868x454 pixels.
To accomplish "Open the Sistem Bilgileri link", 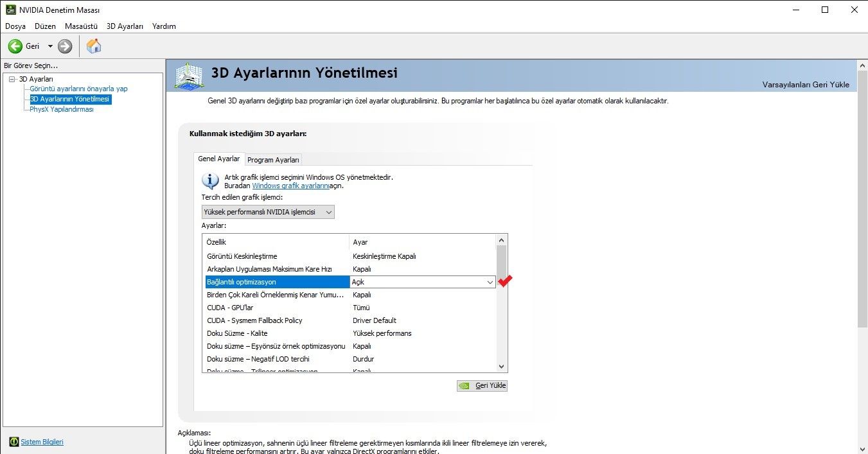I will click(42, 442).
